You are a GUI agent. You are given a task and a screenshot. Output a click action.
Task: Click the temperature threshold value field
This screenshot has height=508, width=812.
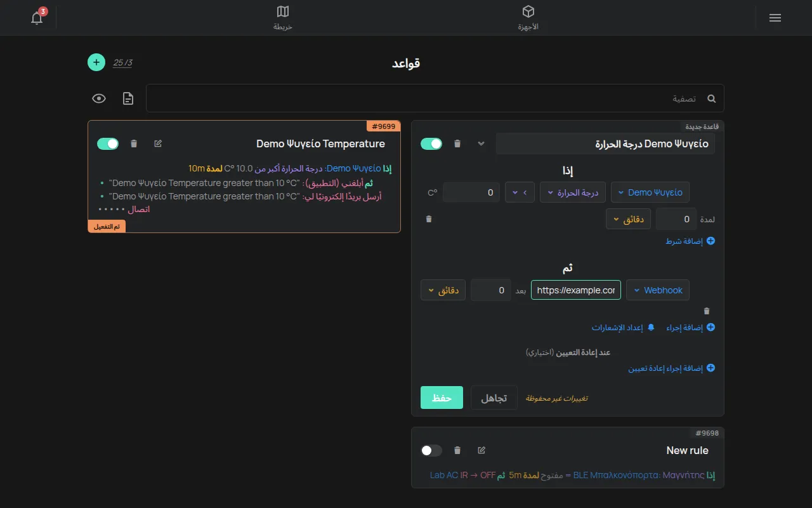471,192
